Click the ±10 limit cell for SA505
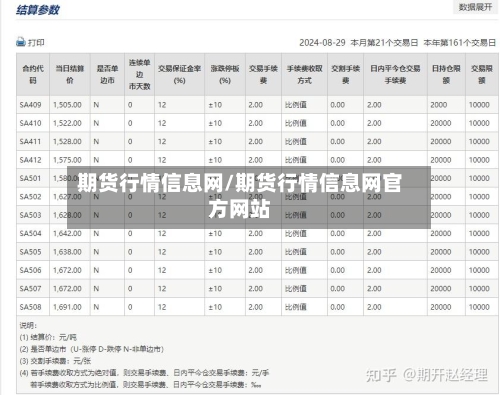This screenshot has height=395, width=500. [x=215, y=252]
